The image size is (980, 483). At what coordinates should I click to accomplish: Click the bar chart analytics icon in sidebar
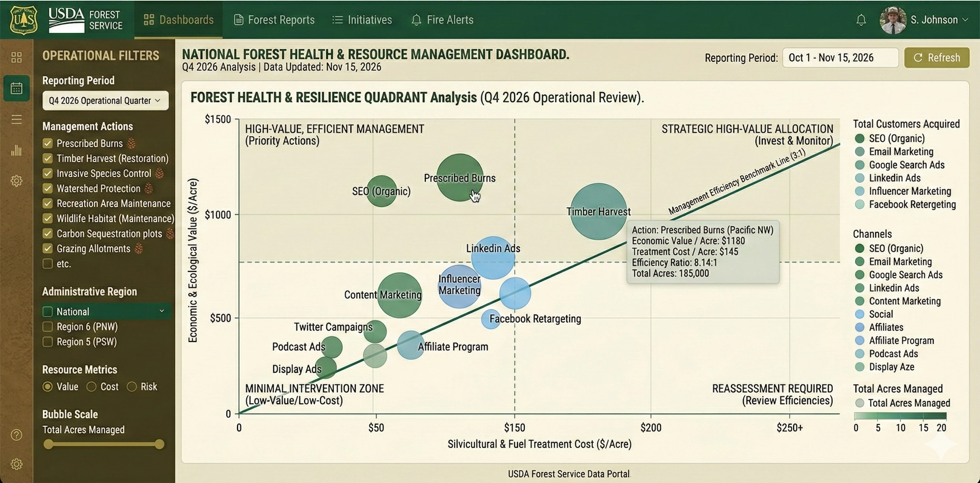17,151
